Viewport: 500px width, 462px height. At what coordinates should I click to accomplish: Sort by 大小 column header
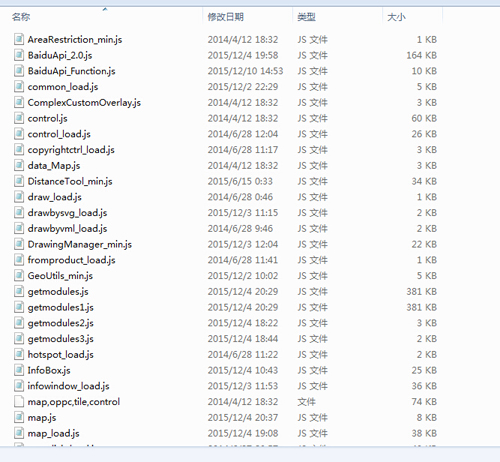pos(396,17)
